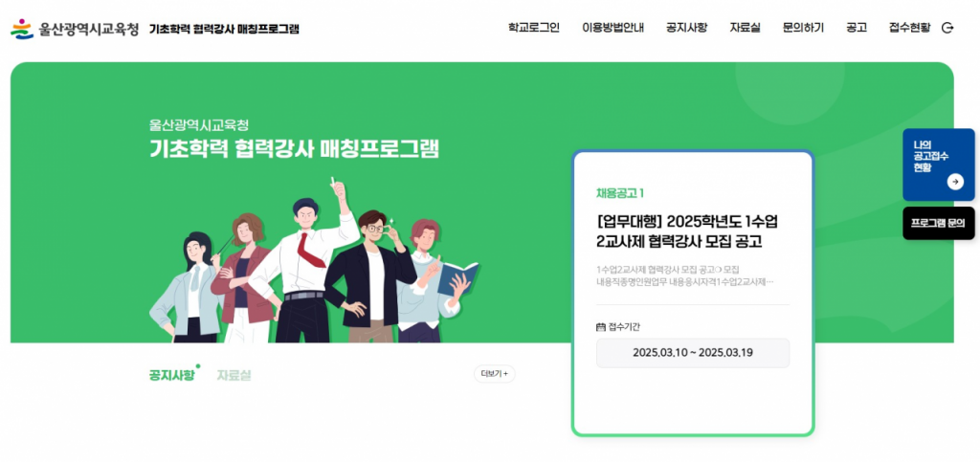The width and height of the screenshot is (980, 462).
Task: Expand the list with 더보기 + button
Action: (x=495, y=374)
